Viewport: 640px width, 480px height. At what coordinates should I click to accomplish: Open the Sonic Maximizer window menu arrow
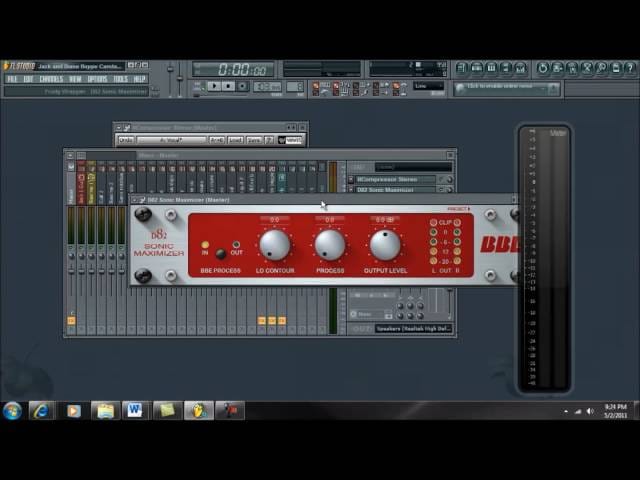[x=135, y=200]
